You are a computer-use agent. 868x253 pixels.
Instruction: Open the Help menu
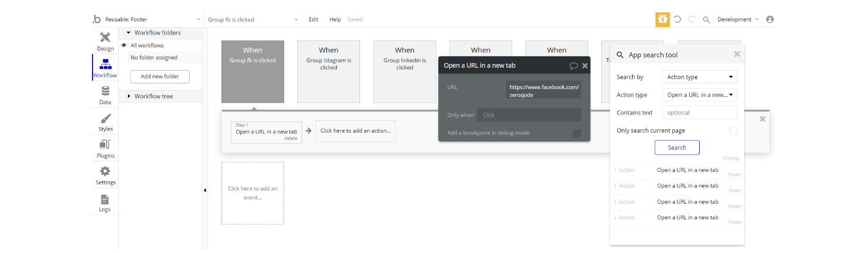335,19
